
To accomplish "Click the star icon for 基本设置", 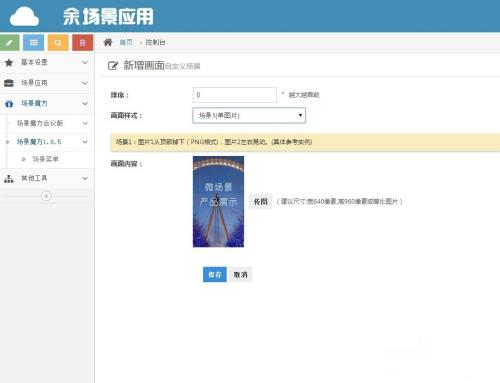I will click(x=9, y=62).
